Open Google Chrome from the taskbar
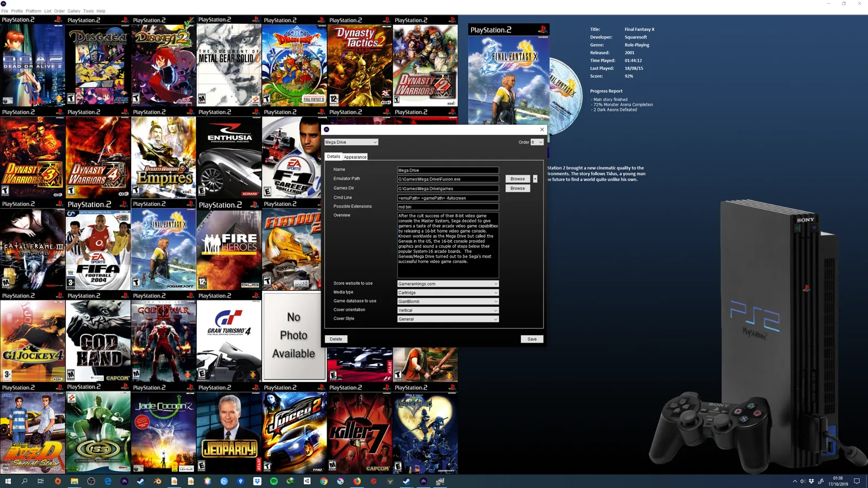 click(x=324, y=481)
